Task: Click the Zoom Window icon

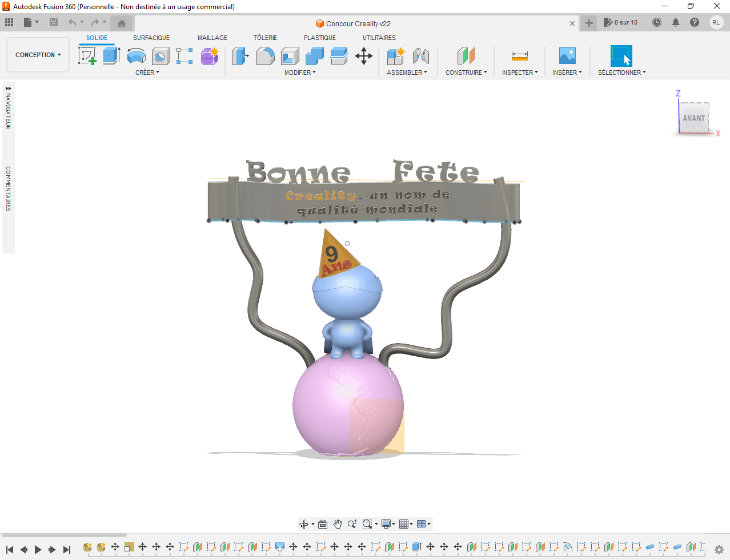Action: tap(367, 524)
